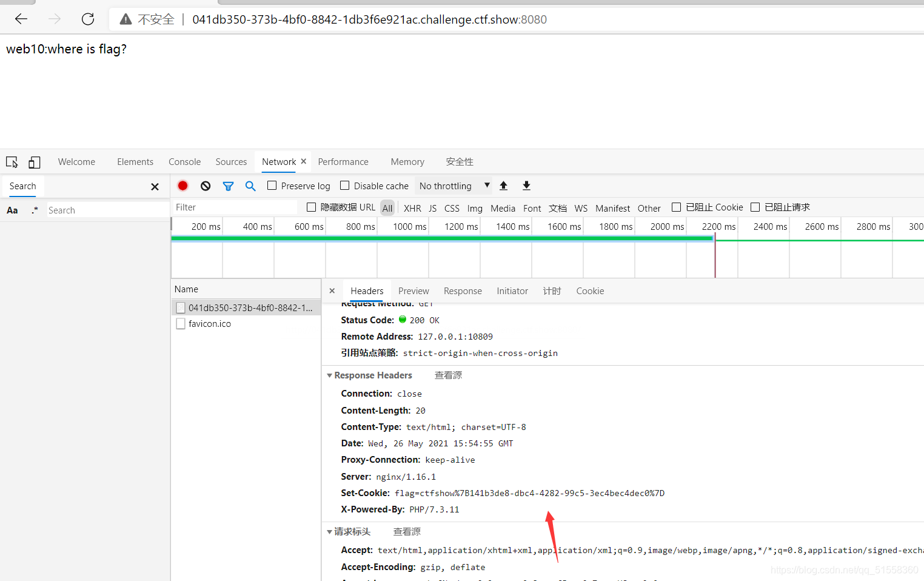Switch to the Console tab
This screenshot has width=924, height=581.
[x=184, y=162]
